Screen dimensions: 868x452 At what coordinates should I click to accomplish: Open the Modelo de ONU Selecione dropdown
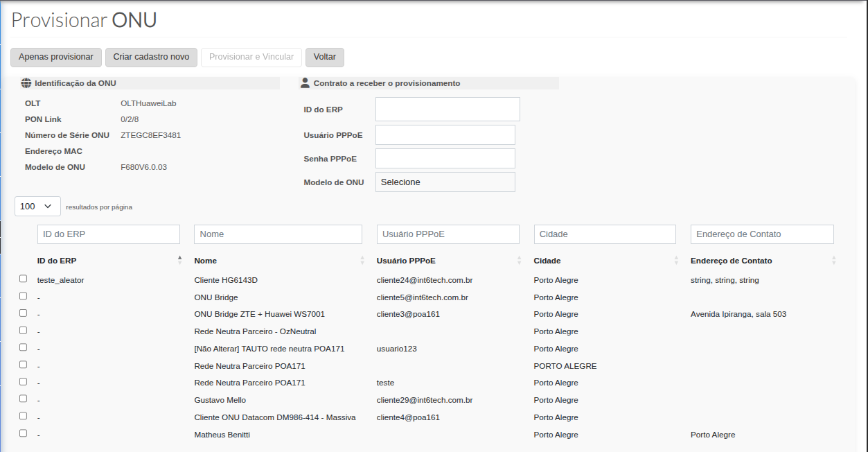pyautogui.click(x=445, y=182)
